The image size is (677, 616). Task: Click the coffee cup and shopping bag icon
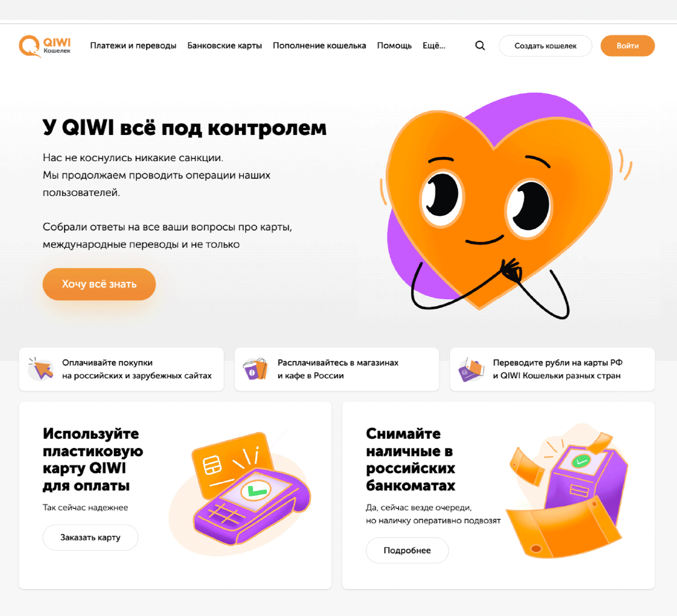tap(256, 369)
